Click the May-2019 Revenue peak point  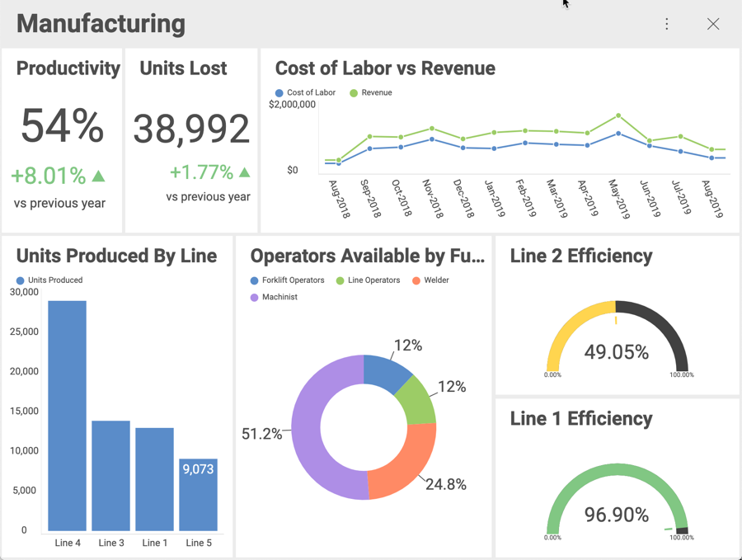(x=618, y=116)
